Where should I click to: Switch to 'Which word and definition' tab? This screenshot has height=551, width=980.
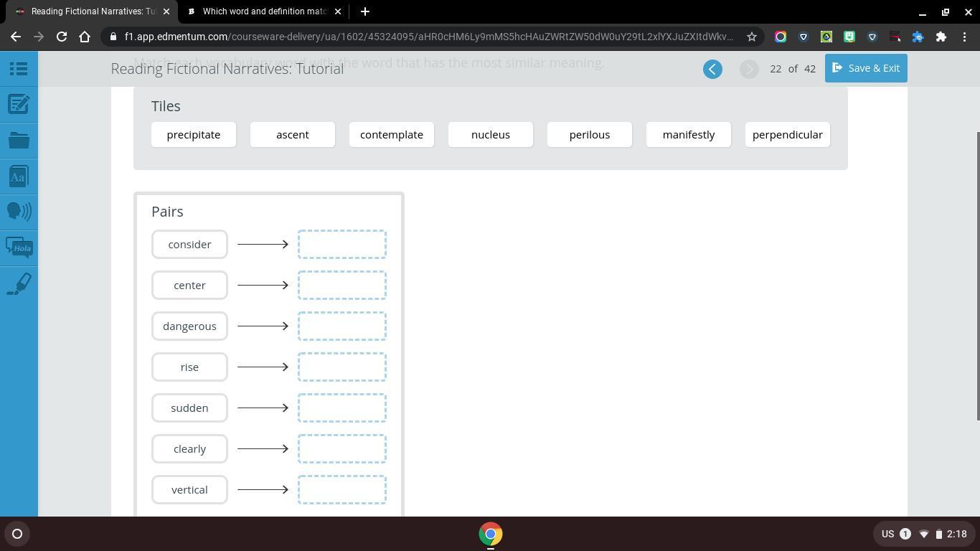264,11
